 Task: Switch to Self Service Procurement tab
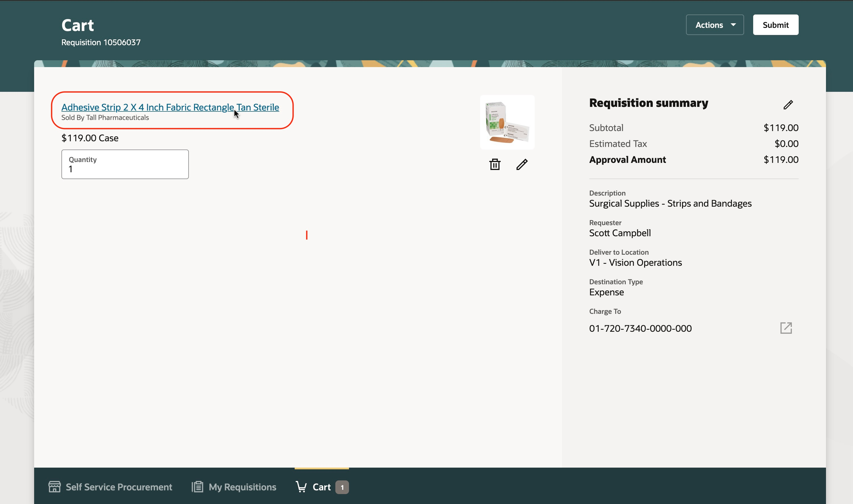[x=119, y=487]
